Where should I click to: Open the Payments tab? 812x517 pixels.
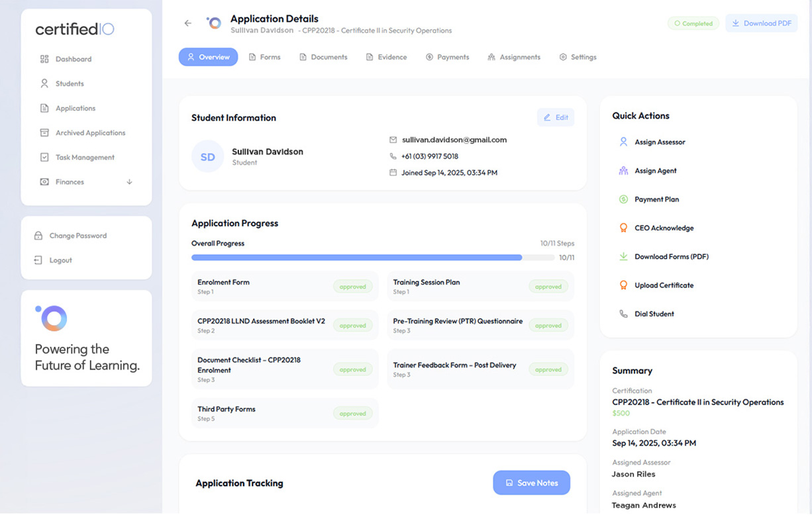[x=447, y=57]
